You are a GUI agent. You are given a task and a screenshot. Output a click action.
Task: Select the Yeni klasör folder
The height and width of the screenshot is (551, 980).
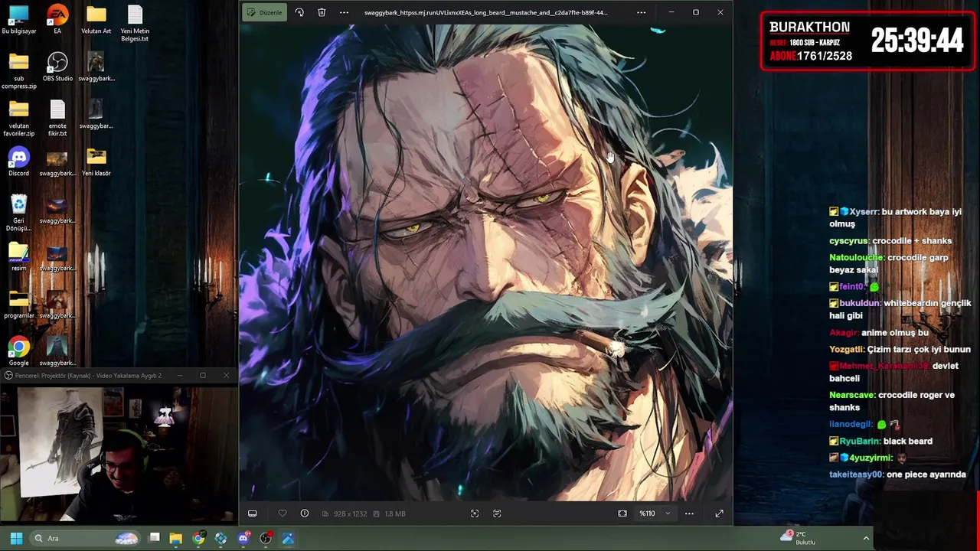pos(96,162)
